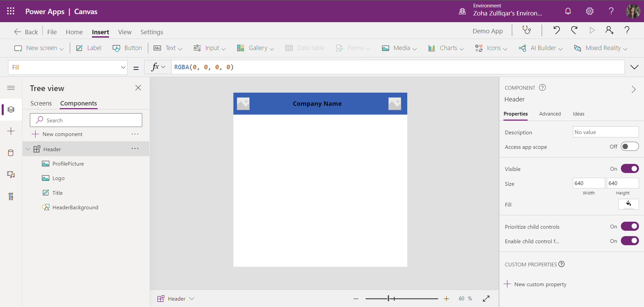Collapse the Header component in Tree view
This screenshot has height=307, width=644.
click(28, 149)
